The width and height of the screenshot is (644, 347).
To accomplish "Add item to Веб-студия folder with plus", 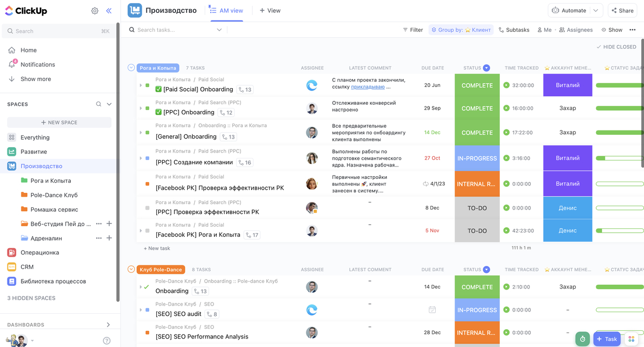I will tap(109, 223).
